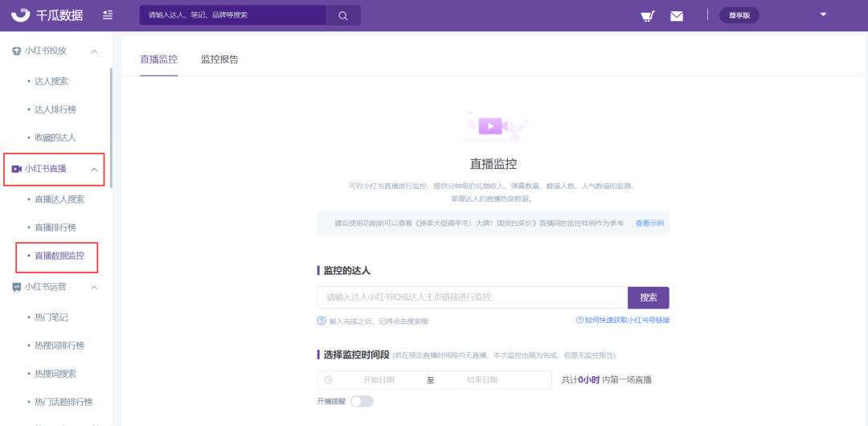
Task: Focus the 监控的达人 ID input field
Action: coord(473,297)
